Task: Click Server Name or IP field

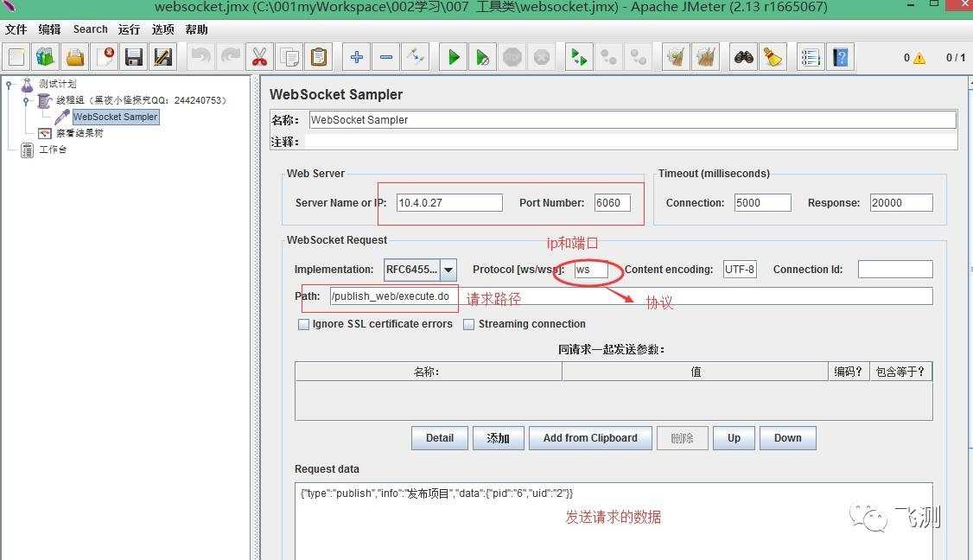Action: (449, 203)
